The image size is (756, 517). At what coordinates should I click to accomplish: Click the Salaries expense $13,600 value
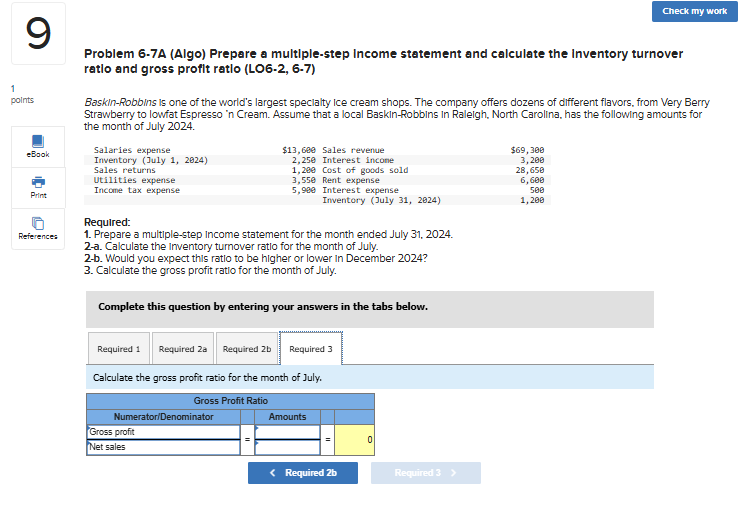299,150
